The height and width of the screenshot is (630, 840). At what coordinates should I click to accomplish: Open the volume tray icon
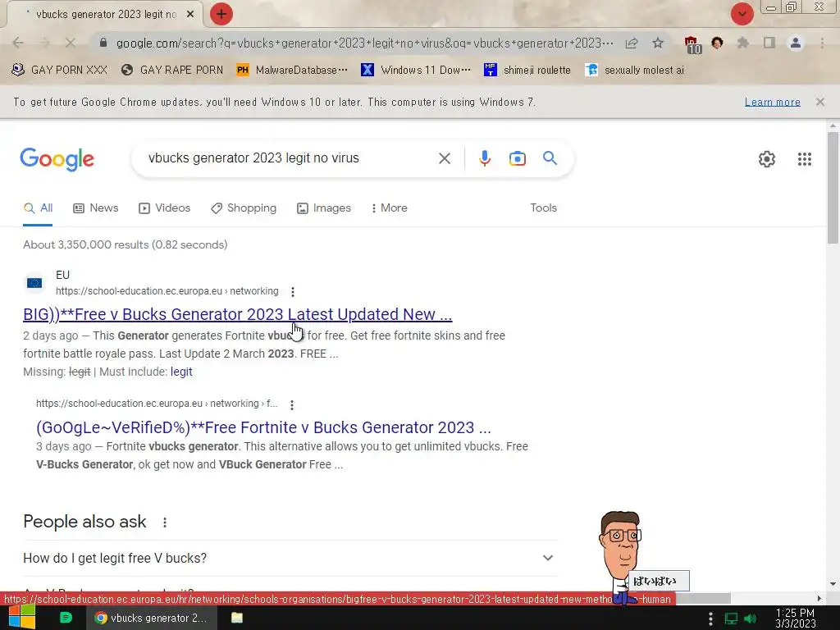751,619
